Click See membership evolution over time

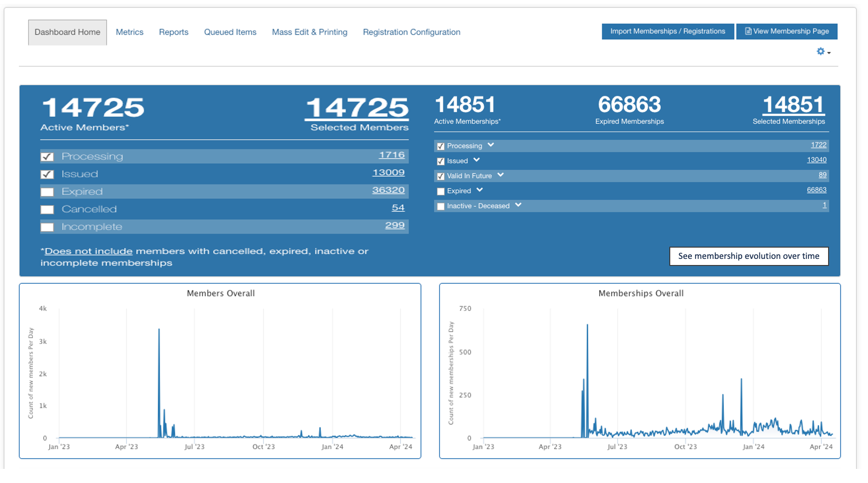[x=749, y=256]
